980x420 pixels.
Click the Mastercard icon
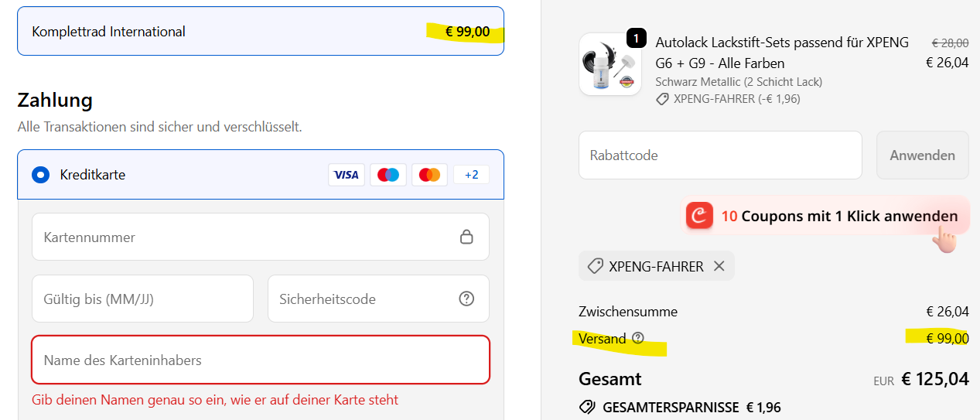(x=429, y=175)
